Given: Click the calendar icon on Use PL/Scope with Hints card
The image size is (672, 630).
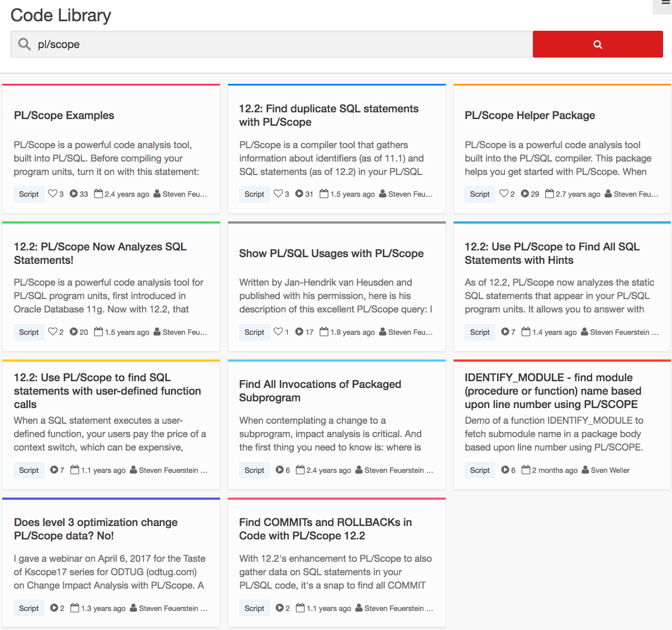Looking at the screenshot, I should [x=527, y=332].
